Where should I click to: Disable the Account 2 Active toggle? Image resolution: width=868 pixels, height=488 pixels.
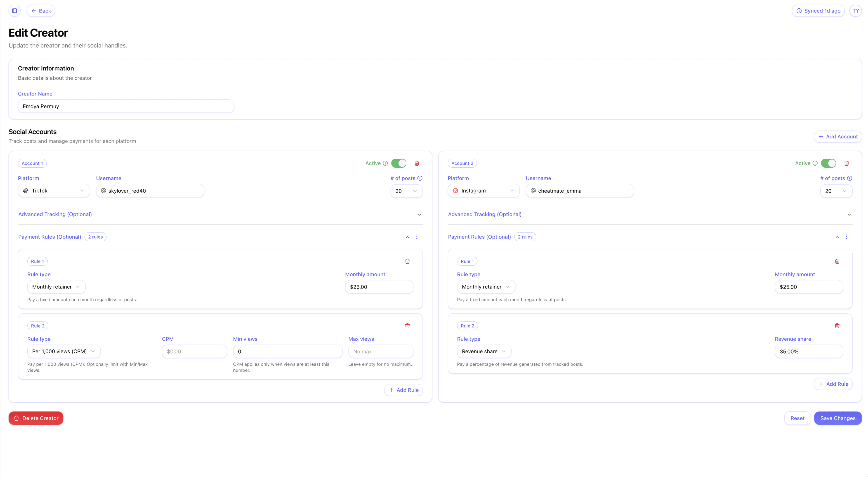click(828, 163)
